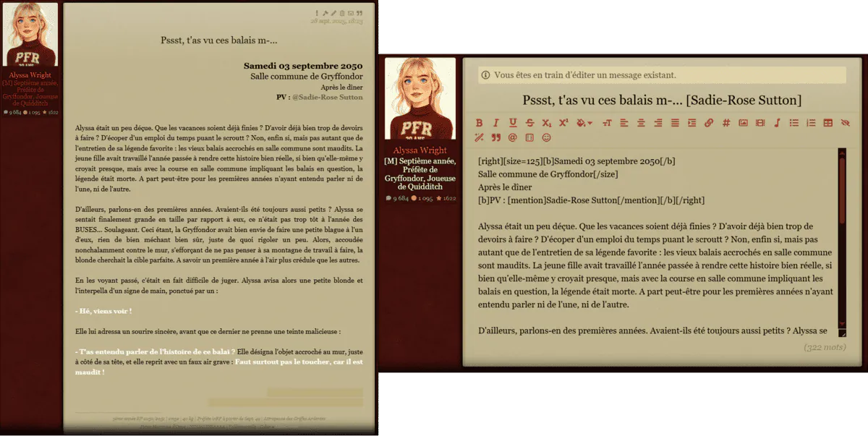Click the left post title "Pssst, t'as vu ces balais m-..."
Viewport: 868px width, 436px height.
[219, 40]
